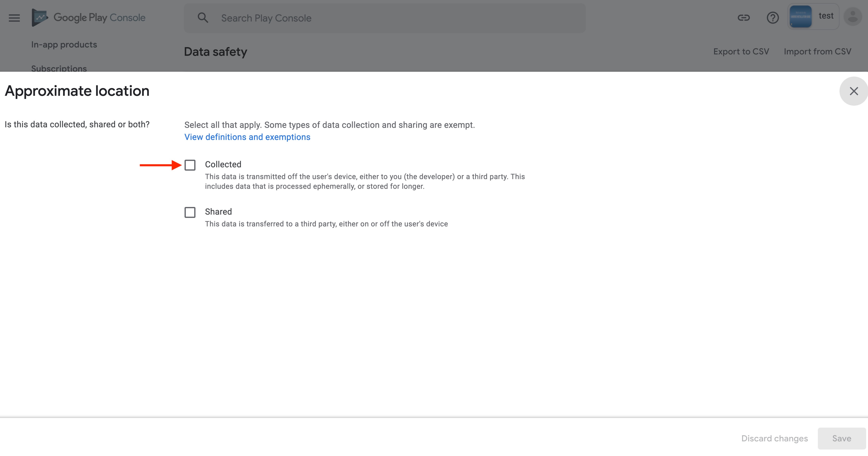Check the Shared checkbox
Screen dimensions: 868x456
(190, 212)
